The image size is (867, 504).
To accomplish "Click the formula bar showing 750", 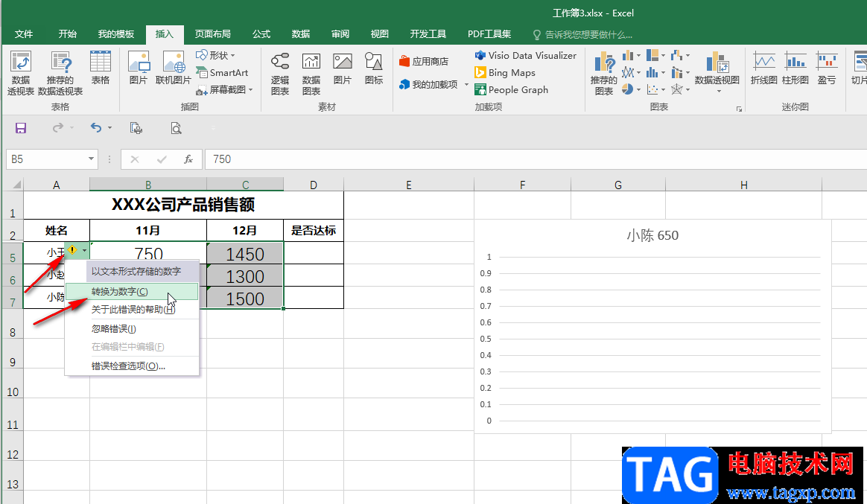I will (x=536, y=159).
